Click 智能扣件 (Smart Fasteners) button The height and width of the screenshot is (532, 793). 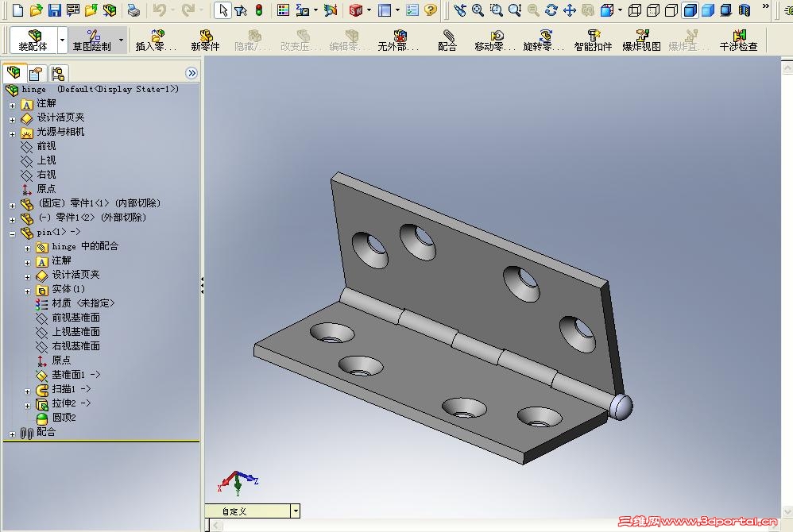point(593,40)
